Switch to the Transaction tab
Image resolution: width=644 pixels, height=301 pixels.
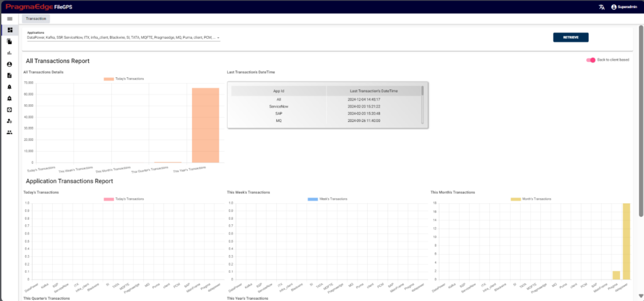click(x=36, y=19)
